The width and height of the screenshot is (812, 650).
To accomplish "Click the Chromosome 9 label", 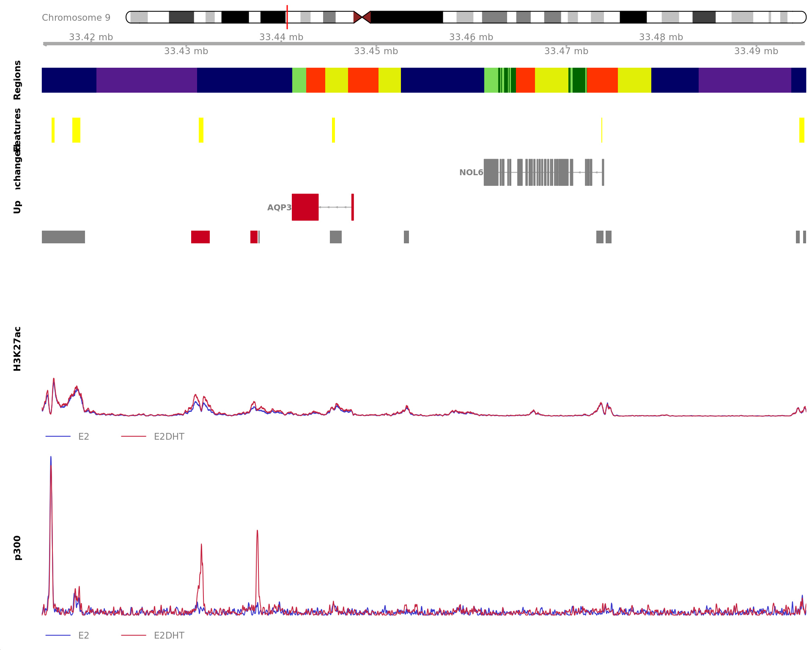I will coord(76,18).
